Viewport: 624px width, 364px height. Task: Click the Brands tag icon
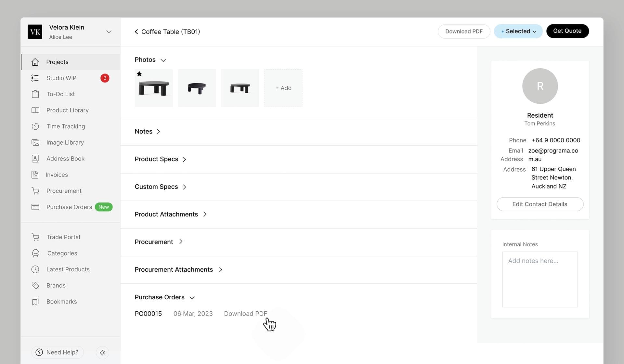pyautogui.click(x=35, y=285)
